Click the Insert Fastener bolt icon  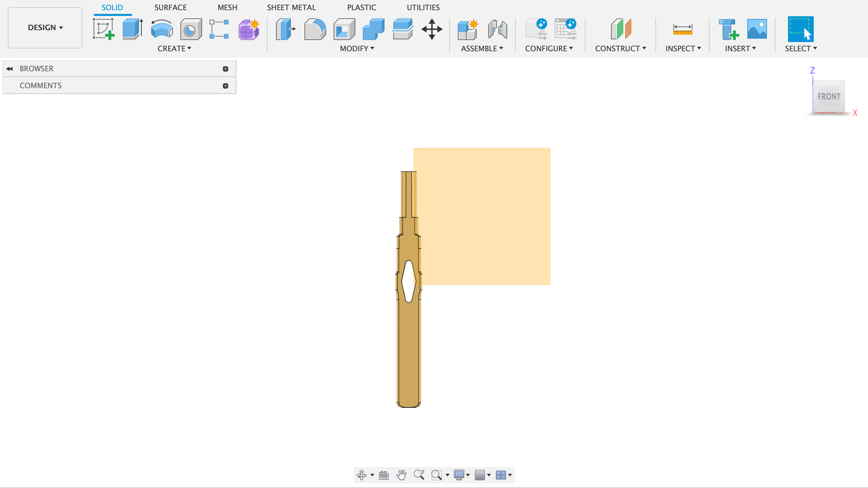728,29
